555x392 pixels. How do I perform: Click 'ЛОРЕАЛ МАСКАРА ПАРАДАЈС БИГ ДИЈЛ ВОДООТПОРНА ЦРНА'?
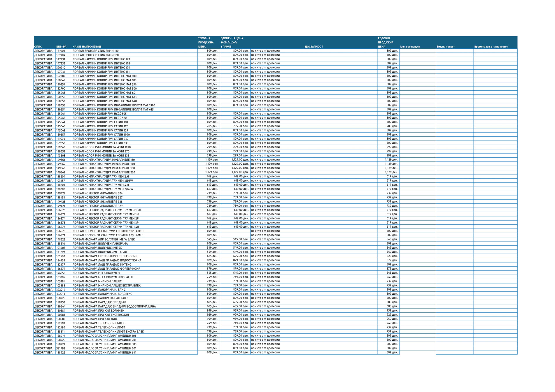[x=114, y=307]
